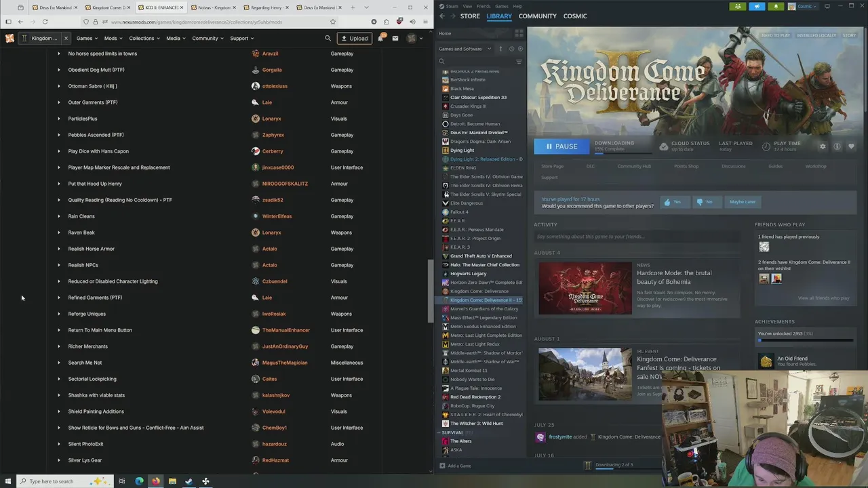868x488 pixels.
Task: Pause the Kingdom Come download
Action: coord(561,146)
